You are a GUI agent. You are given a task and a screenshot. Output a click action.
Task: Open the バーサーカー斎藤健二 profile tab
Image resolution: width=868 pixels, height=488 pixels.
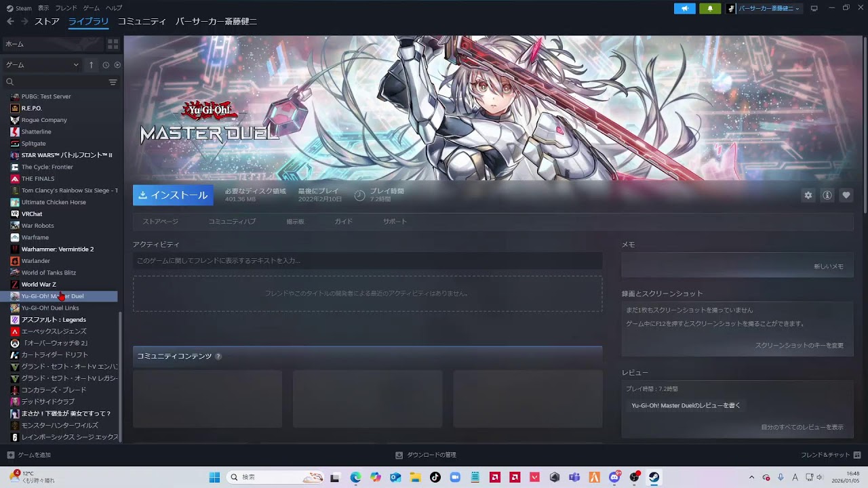click(x=216, y=22)
